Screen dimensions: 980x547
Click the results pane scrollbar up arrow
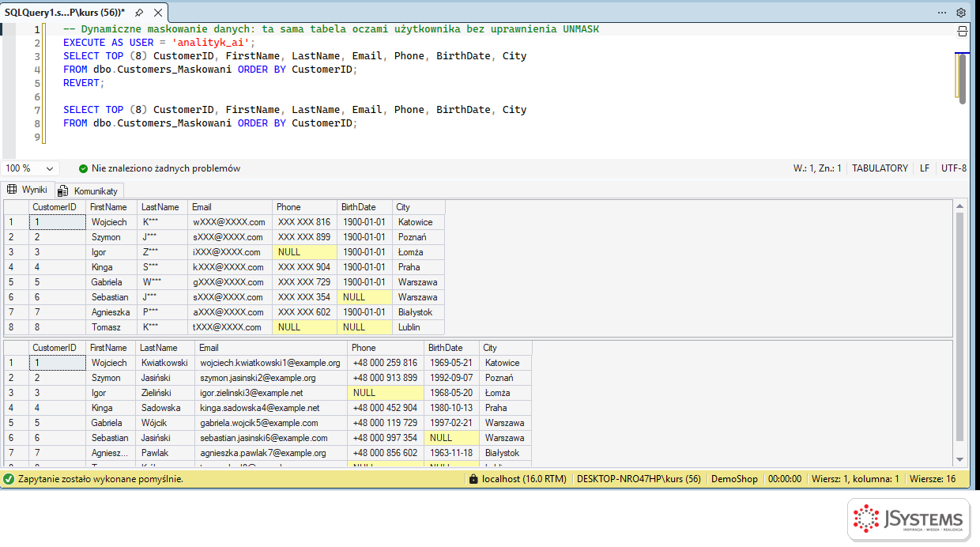pyautogui.click(x=960, y=207)
